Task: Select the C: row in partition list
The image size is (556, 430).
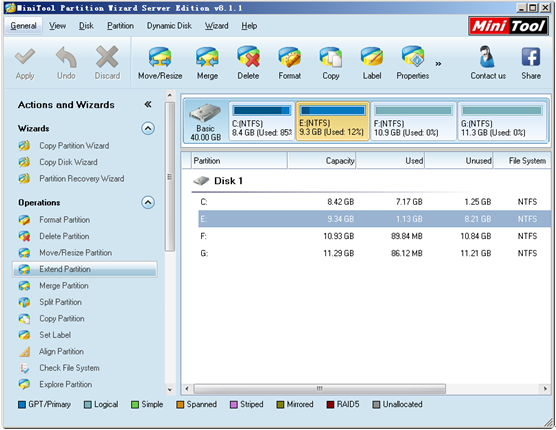Action: [x=374, y=202]
